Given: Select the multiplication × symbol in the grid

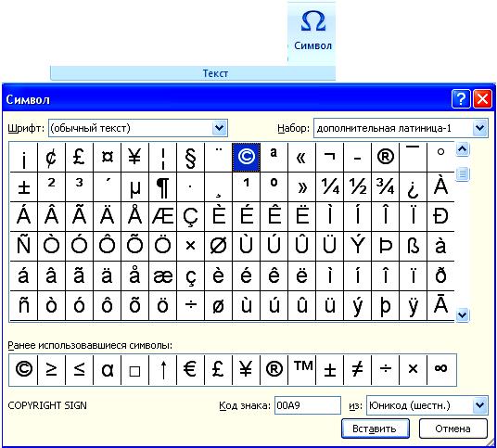Looking at the screenshot, I should pos(190,247).
